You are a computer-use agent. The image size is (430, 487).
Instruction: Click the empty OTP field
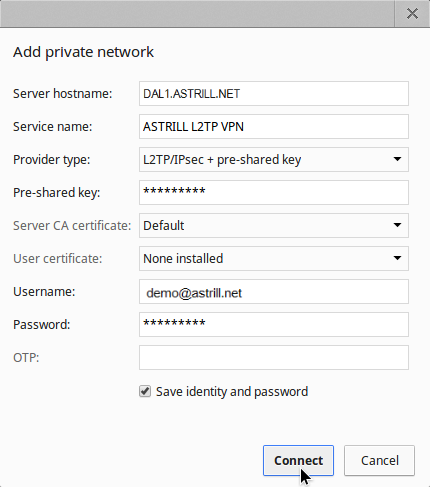[x=274, y=358]
